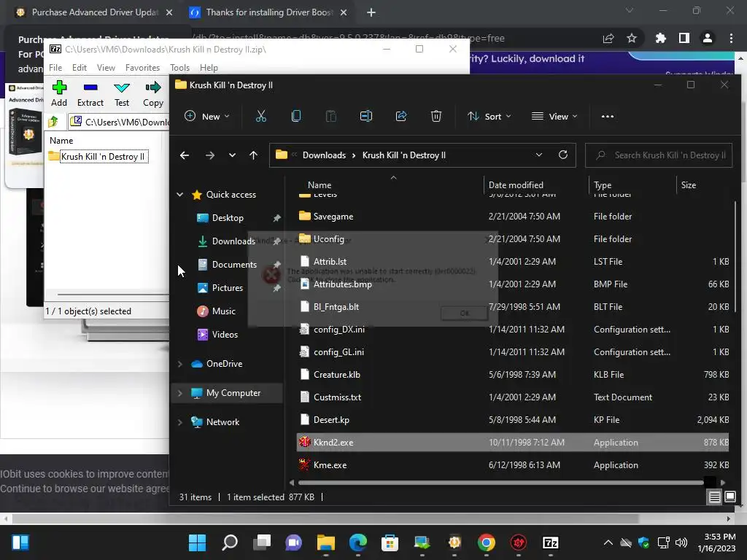Open a new Chrome tab
747x560 pixels.
tap(371, 12)
